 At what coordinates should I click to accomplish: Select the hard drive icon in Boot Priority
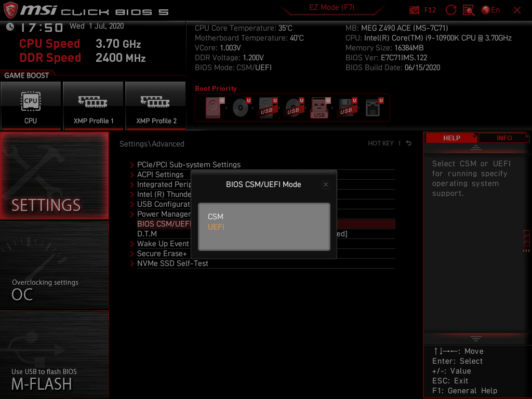pos(213,108)
